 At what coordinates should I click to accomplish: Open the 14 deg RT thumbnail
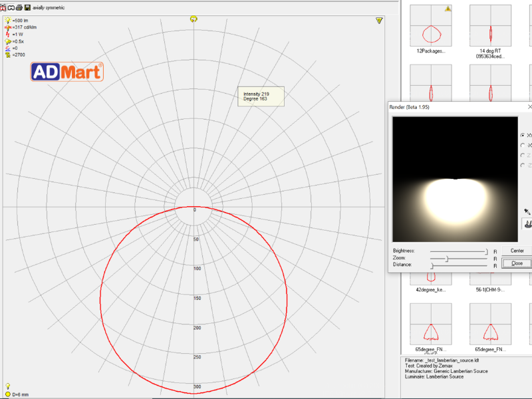pos(490,25)
